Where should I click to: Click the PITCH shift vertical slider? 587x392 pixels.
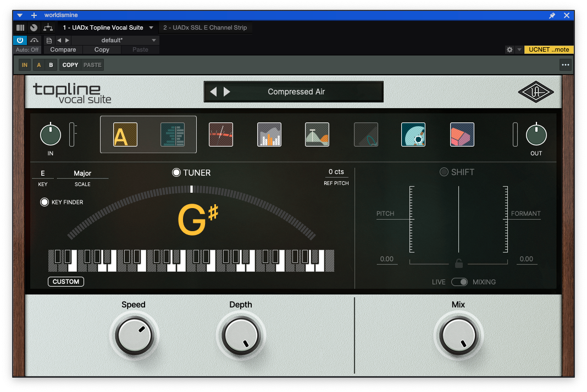412,219
